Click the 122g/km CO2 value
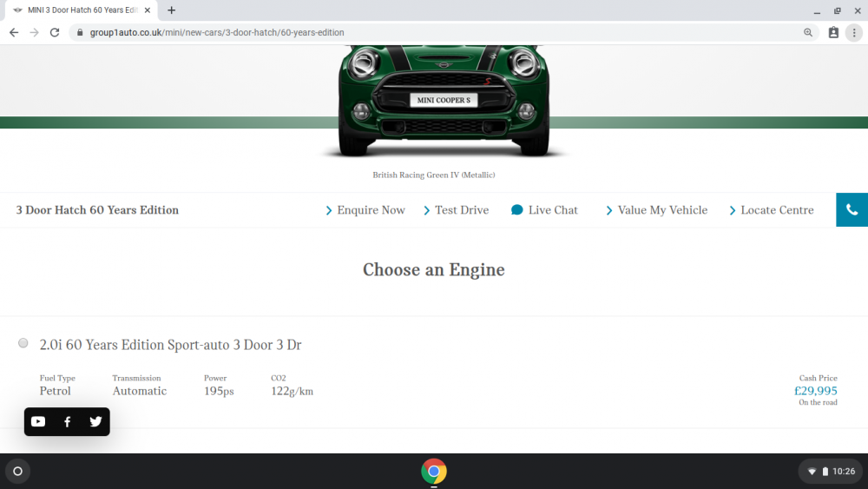Screen dimensions: 868x489 click(292, 391)
